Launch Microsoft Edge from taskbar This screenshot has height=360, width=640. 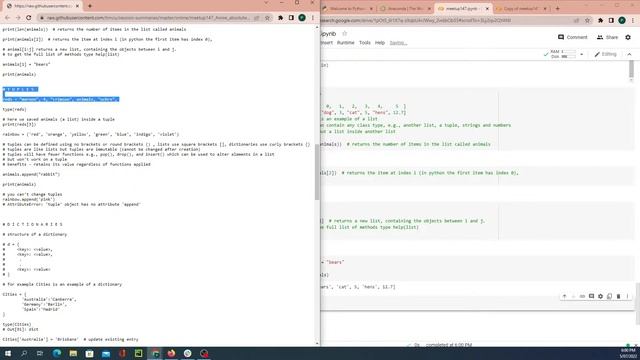coord(57,353)
